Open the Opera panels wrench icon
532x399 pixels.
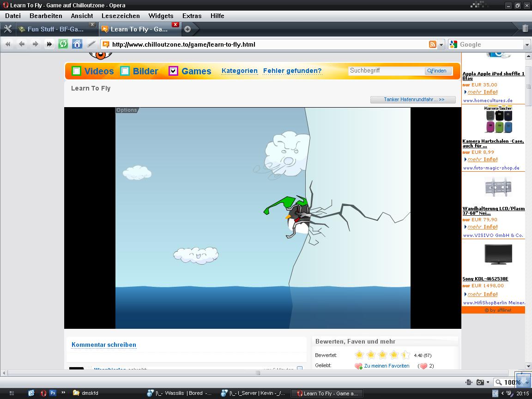[7, 29]
